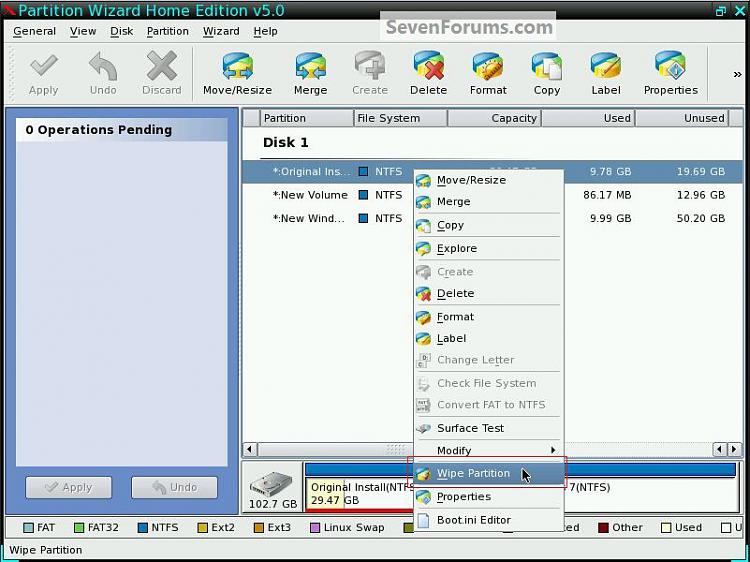Click the Merge toolbar icon
This screenshot has height=562, width=750.
click(310, 66)
